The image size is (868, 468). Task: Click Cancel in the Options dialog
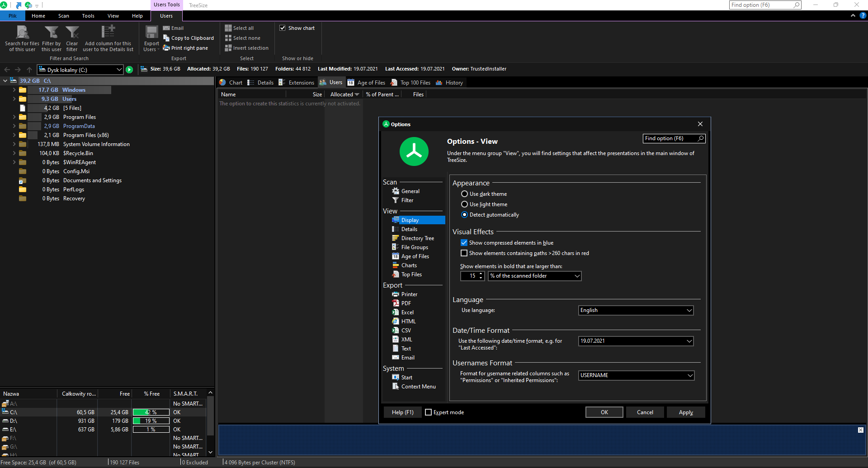click(x=645, y=412)
